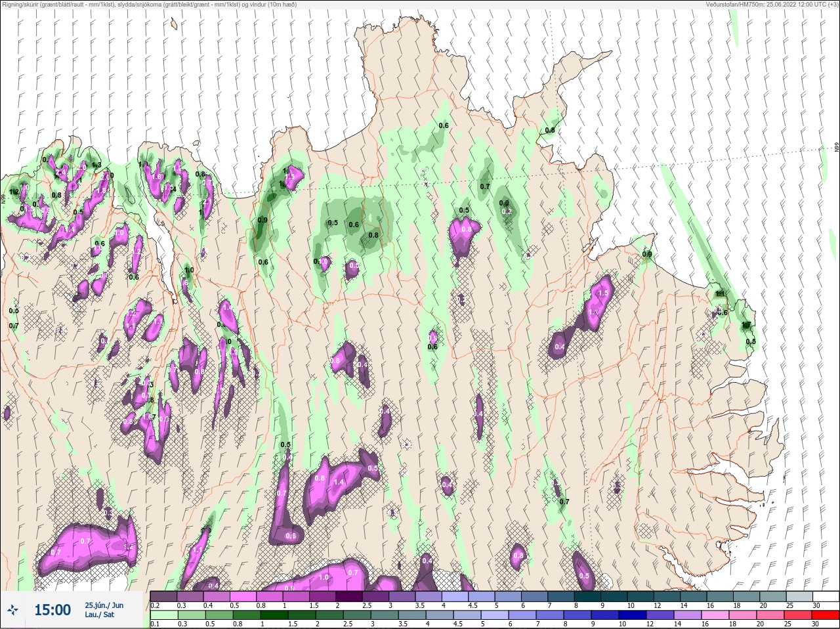Select the palest green swatch between 0.1 and 0.3
The image size is (840, 629).
(163, 615)
